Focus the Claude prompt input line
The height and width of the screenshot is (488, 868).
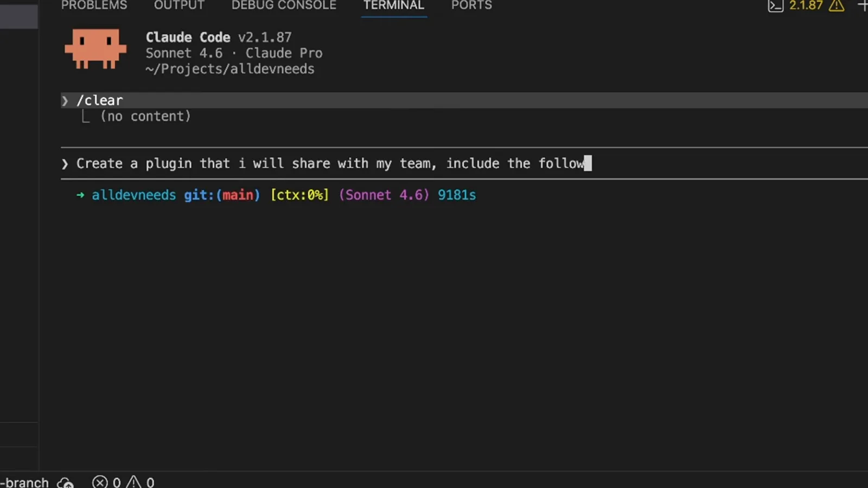pos(464,163)
